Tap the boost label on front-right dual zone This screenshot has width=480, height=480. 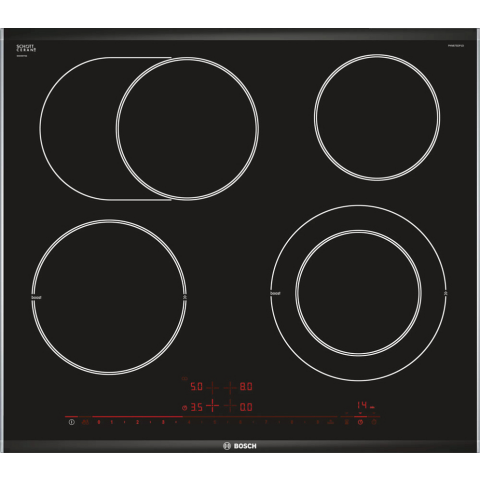click(275, 293)
